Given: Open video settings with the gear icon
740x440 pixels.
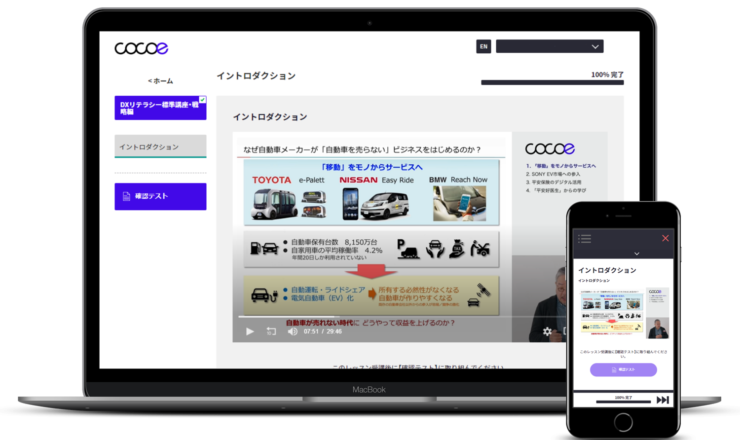Looking at the screenshot, I should tap(547, 331).
